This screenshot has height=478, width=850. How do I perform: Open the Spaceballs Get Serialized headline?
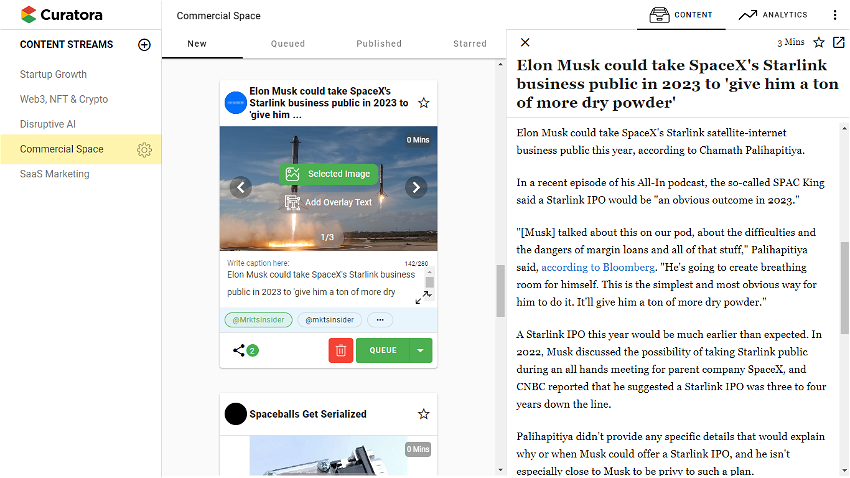click(x=308, y=414)
